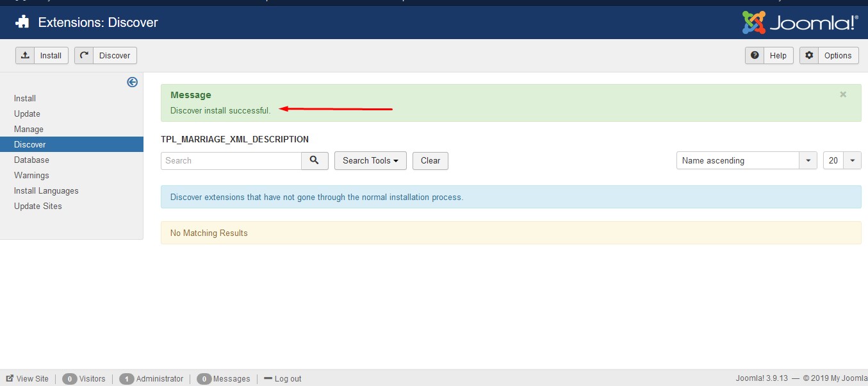Click the "Joomla! 3.9.13" version text
Viewport: 868px width, 386px height.
coord(762,378)
